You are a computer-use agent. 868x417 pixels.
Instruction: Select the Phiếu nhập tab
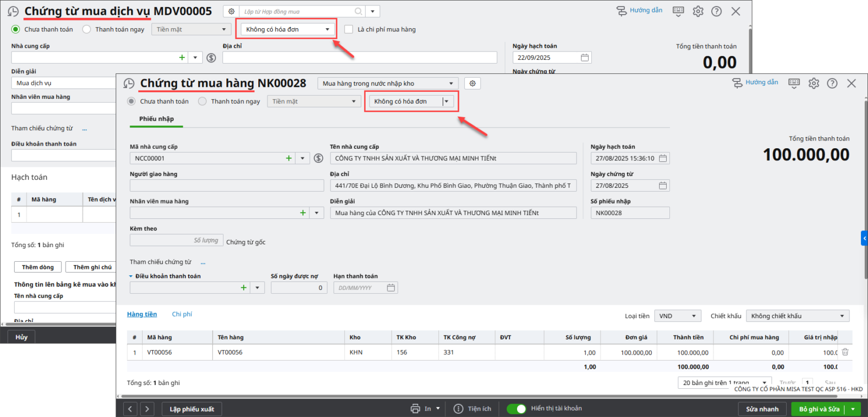(156, 119)
